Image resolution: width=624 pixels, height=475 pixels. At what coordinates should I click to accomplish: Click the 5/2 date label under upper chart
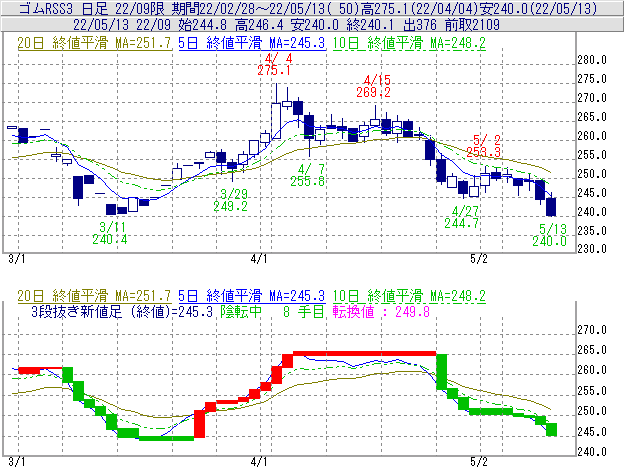(x=479, y=259)
